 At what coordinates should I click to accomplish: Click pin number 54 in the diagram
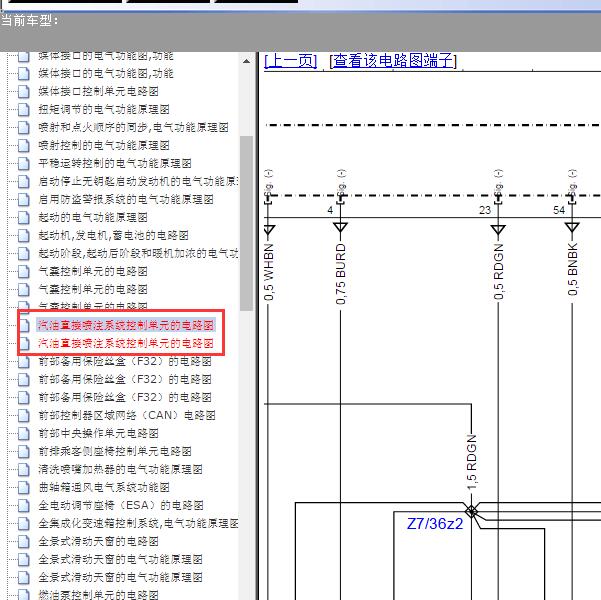point(559,210)
